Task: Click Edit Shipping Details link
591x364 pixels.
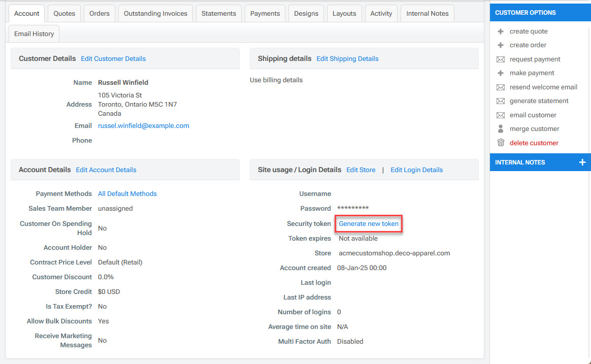Action: (x=347, y=59)
